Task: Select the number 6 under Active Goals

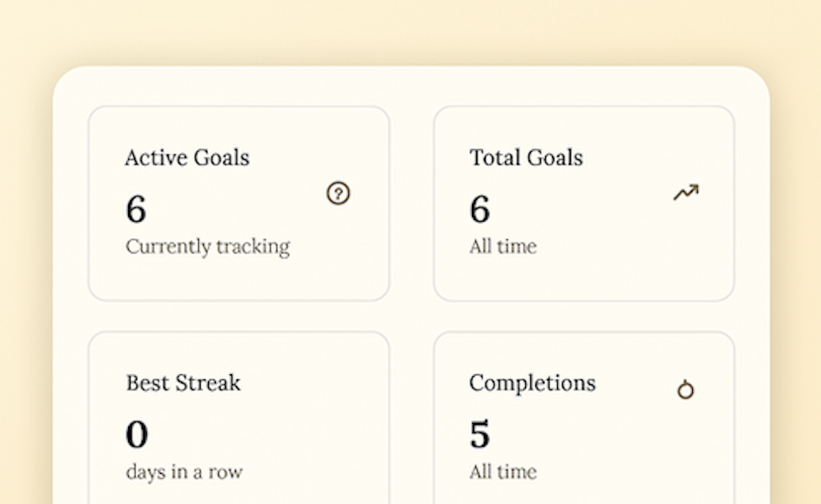Action: 136,208
